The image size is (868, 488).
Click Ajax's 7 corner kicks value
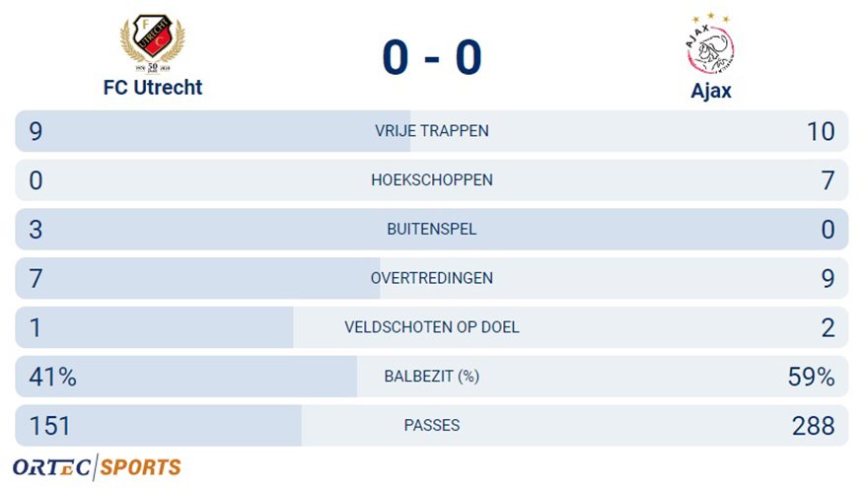pos(828,180)
